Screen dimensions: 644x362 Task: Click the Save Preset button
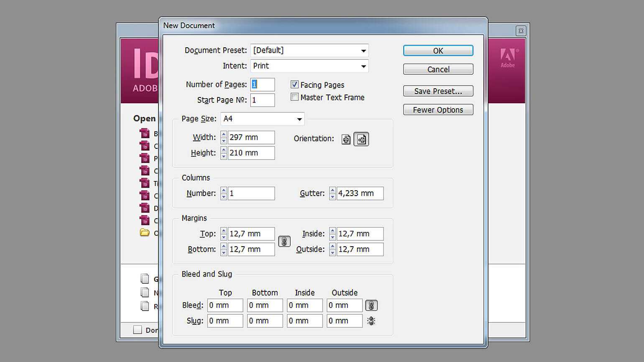(x=438, y=91)
